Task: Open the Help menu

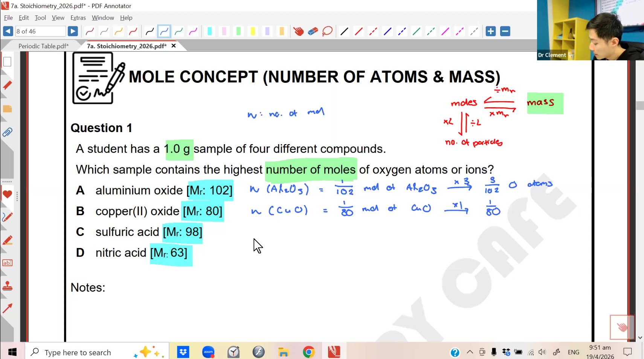Action: click(x=126, y=18)
